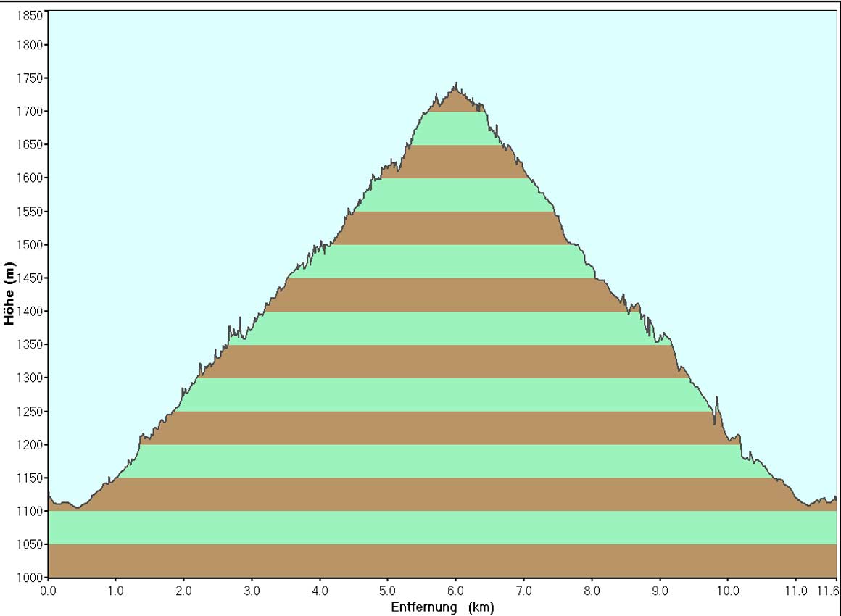The image size is (841, 616).
Task: Click the 4.0 distance axis label
Action: 320,591
